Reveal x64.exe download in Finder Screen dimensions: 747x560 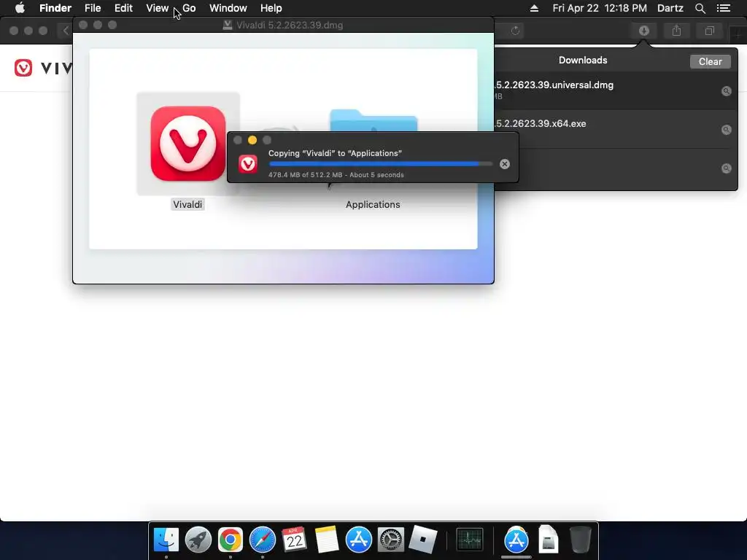(726, 130)
